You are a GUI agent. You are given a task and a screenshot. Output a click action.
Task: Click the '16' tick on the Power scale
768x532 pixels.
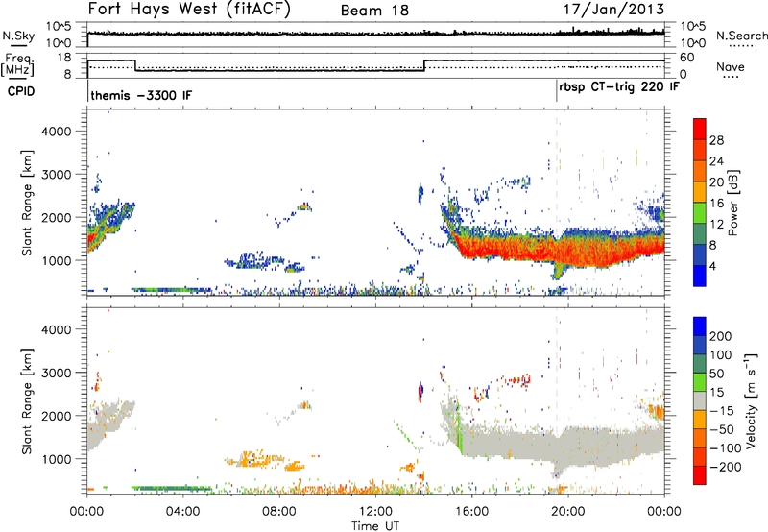point(716,204)
